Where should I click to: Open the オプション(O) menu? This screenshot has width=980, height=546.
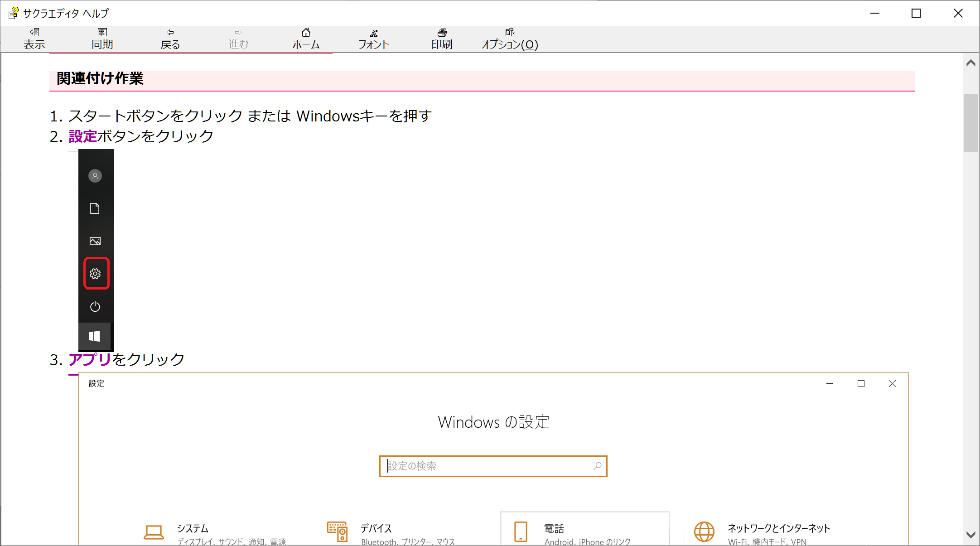pos(510,39)
